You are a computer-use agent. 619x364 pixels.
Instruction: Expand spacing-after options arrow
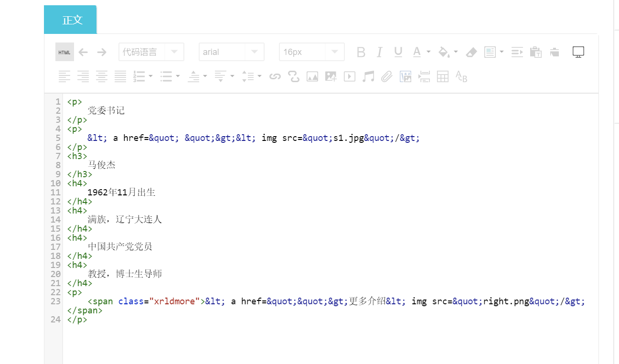point(233,75)
